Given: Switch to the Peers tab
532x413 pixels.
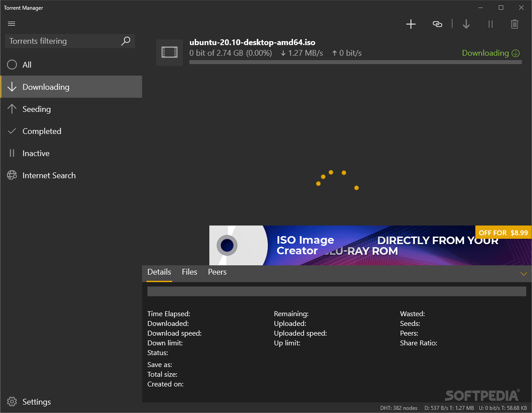Looking at the screenshot, I should click(x=217, y=272).
